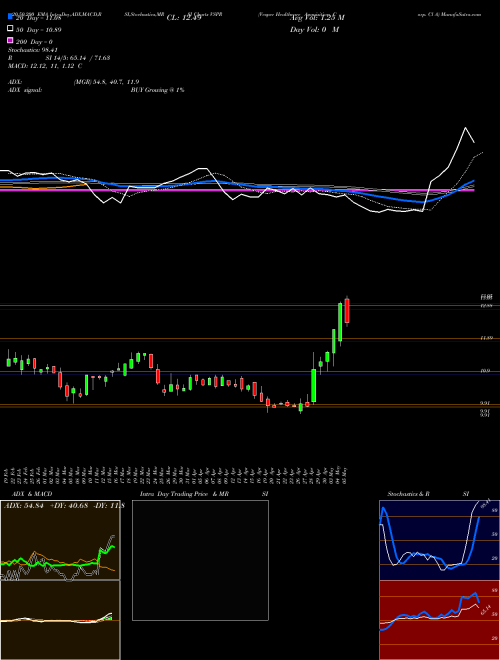
Task: Click the 'ADX & MACD' panel title
Action: (32, 494)
